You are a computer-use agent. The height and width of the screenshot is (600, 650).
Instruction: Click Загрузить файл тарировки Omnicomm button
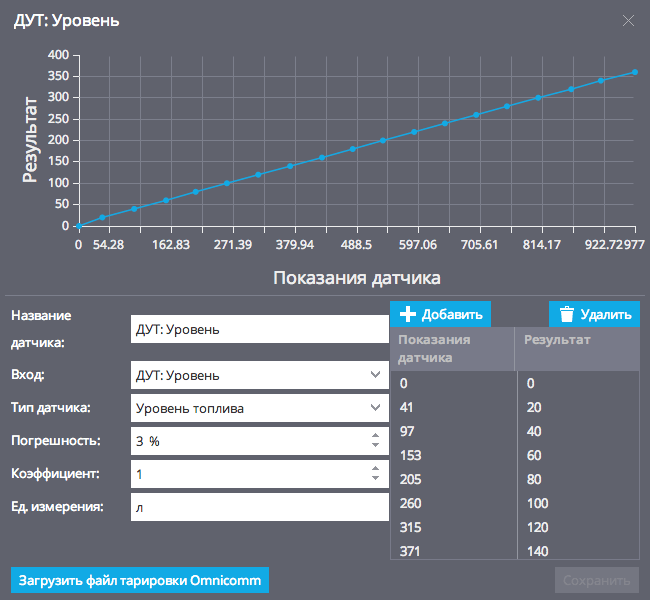click(140, 580)
